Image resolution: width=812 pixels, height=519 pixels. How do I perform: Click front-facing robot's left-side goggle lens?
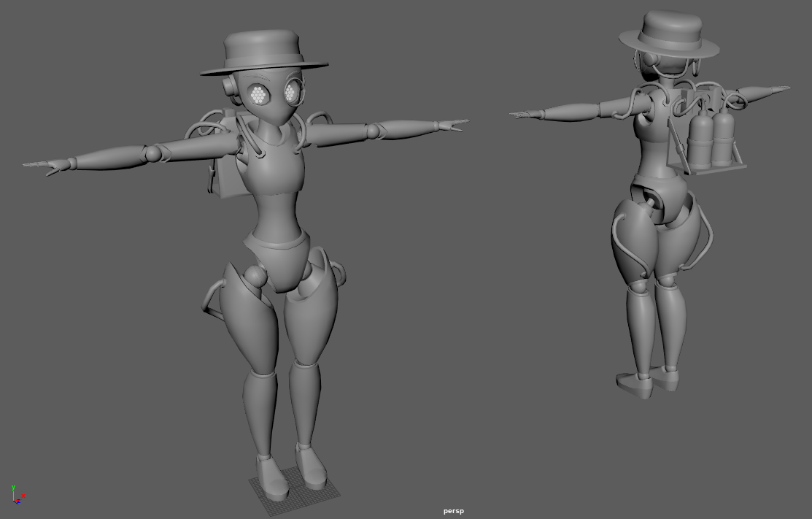tap(258, 94)
